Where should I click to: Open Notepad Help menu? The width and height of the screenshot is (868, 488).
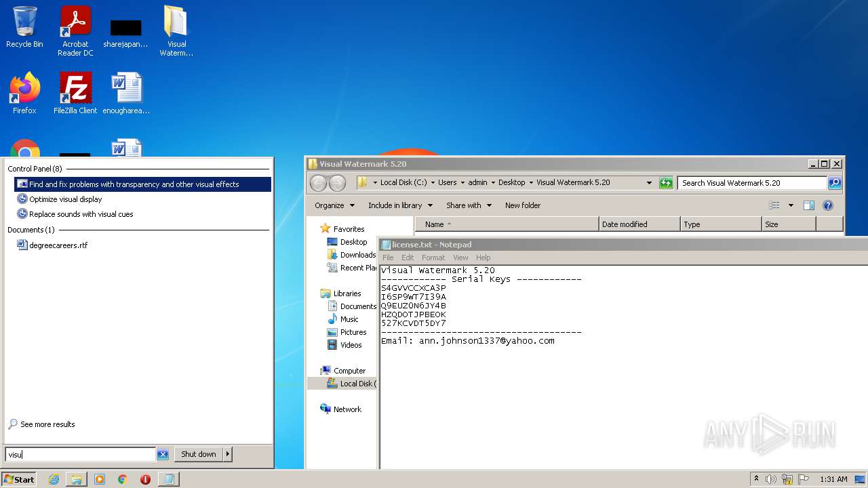[x=483, y=258]
